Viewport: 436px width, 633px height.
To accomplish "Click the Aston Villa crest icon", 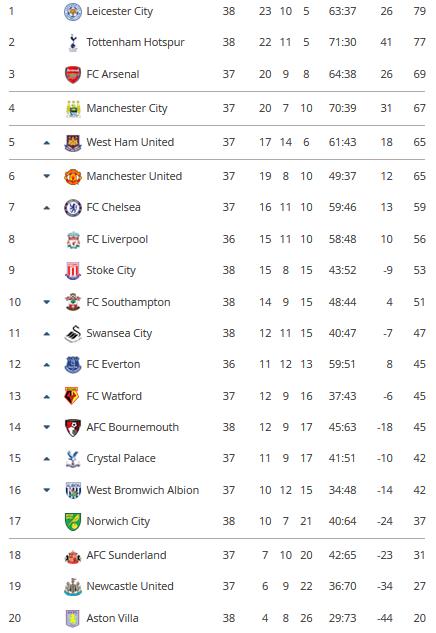I will click(x=73, y=618).
